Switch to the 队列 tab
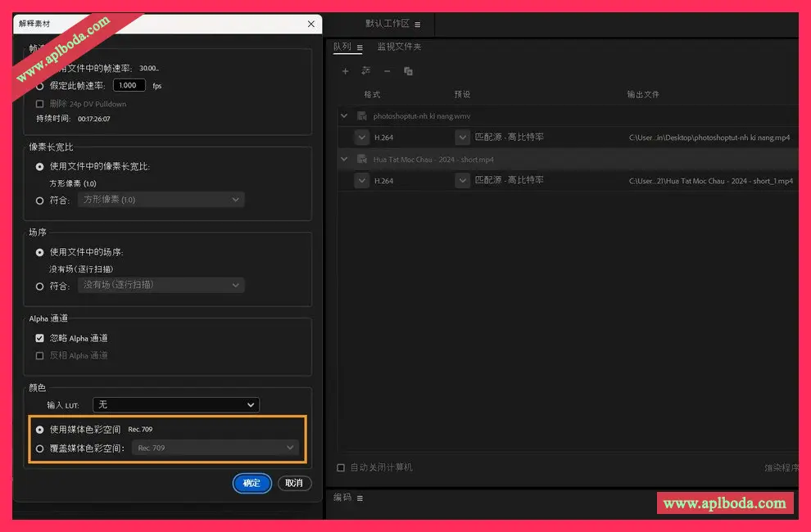This screenshot has width=811, height=532. [342, 47]
